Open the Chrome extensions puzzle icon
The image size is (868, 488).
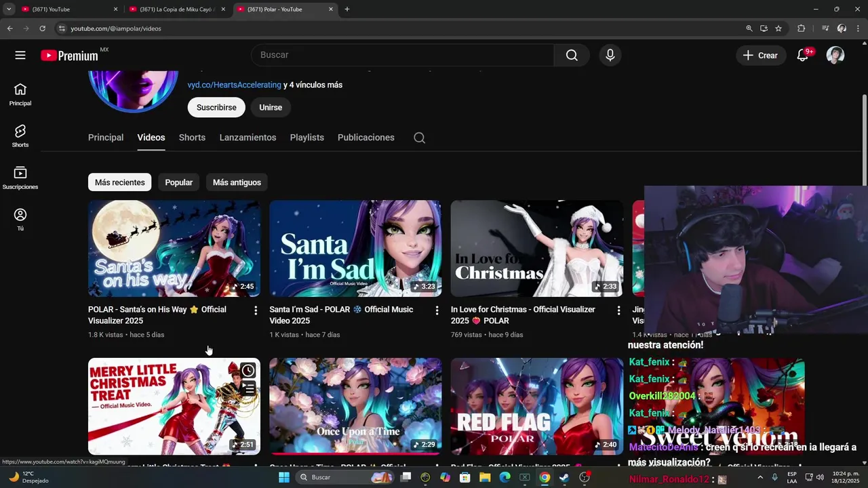802,28
